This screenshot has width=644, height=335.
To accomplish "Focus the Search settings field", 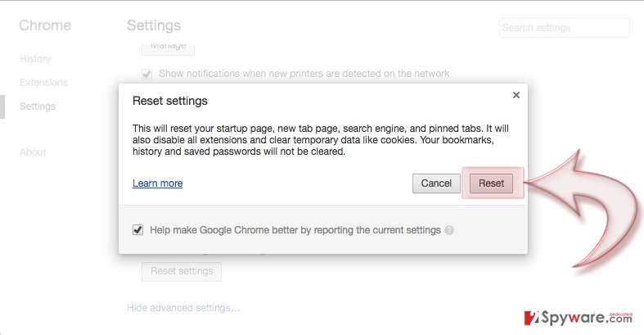I will 564,28.
